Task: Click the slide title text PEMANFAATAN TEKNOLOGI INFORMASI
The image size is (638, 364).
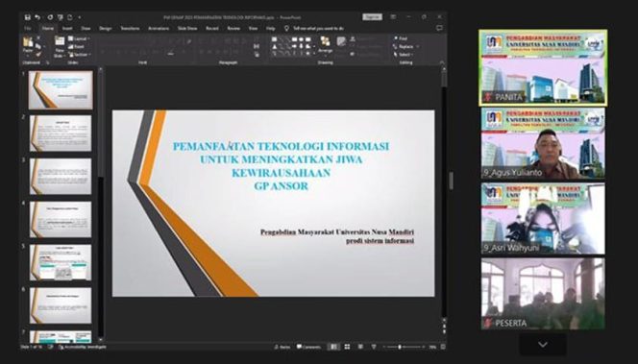Action: (281, 146)
